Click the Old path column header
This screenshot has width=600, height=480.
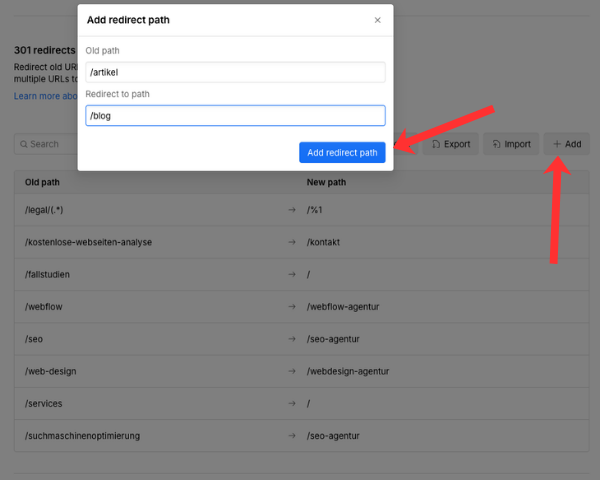(x=42, y=182)
